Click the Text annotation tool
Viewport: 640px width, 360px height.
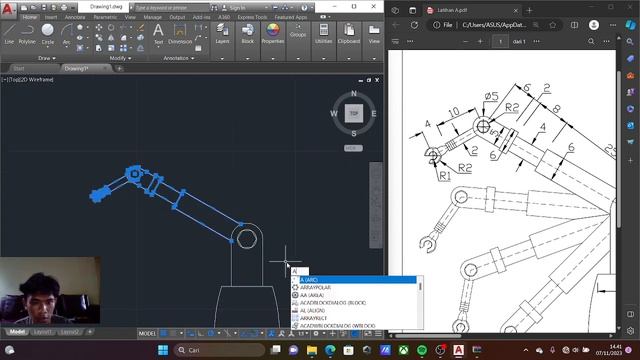158,34
